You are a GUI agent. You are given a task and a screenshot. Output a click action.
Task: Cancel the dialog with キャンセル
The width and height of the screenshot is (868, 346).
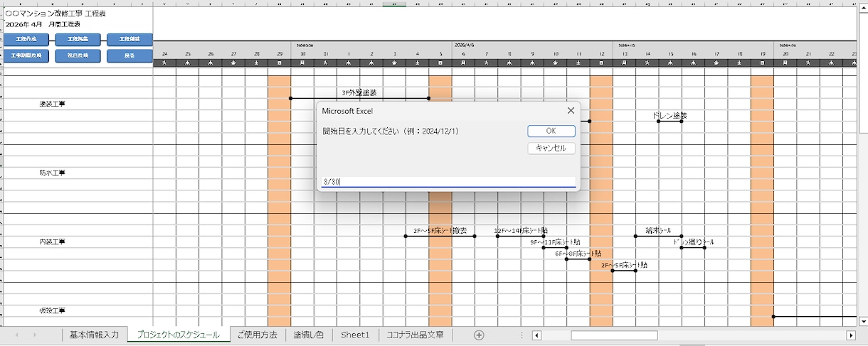551,148
